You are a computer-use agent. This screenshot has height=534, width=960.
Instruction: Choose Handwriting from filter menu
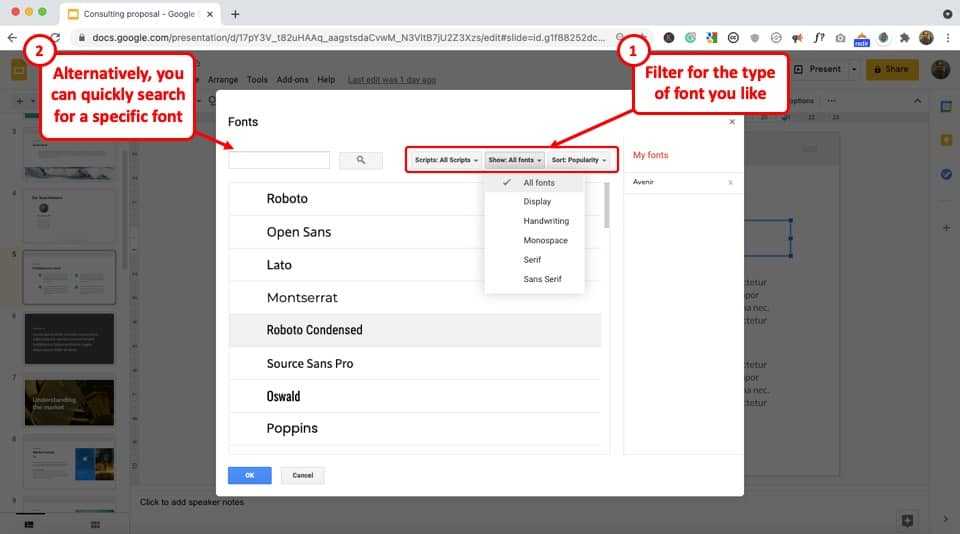[545, 221]
